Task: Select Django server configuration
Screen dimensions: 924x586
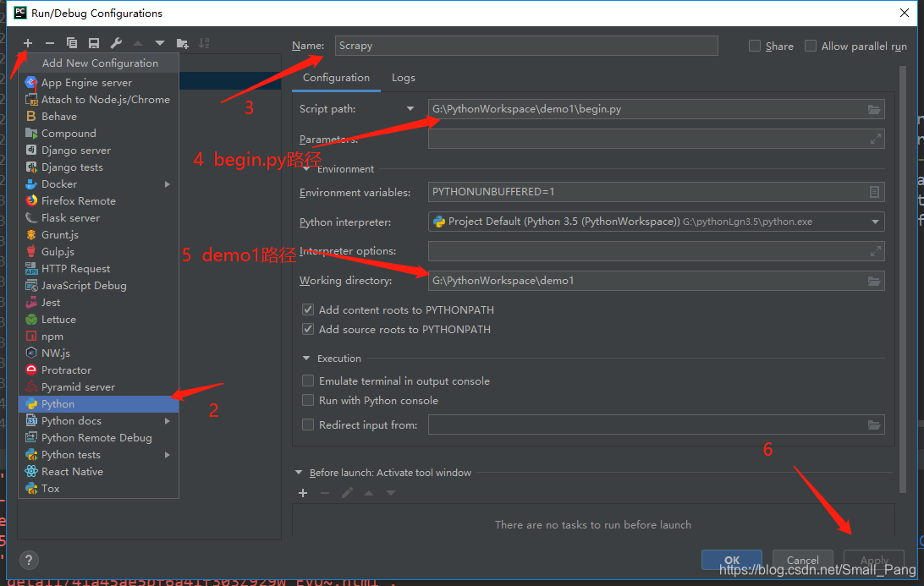Action: click(x=98, y=151)
